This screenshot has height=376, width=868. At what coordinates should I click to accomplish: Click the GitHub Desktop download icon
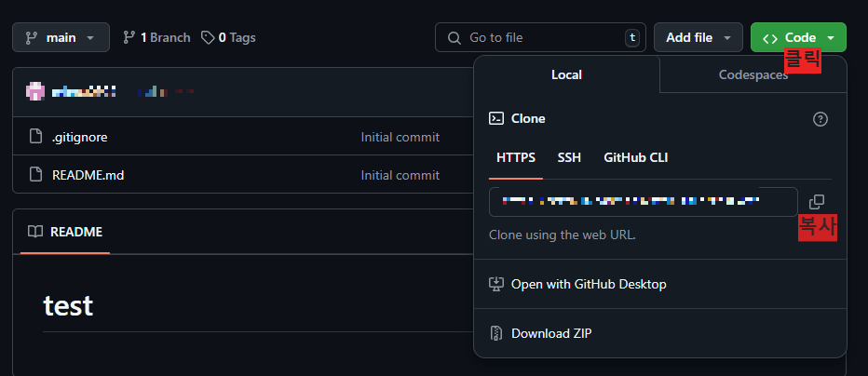(496, 284)
